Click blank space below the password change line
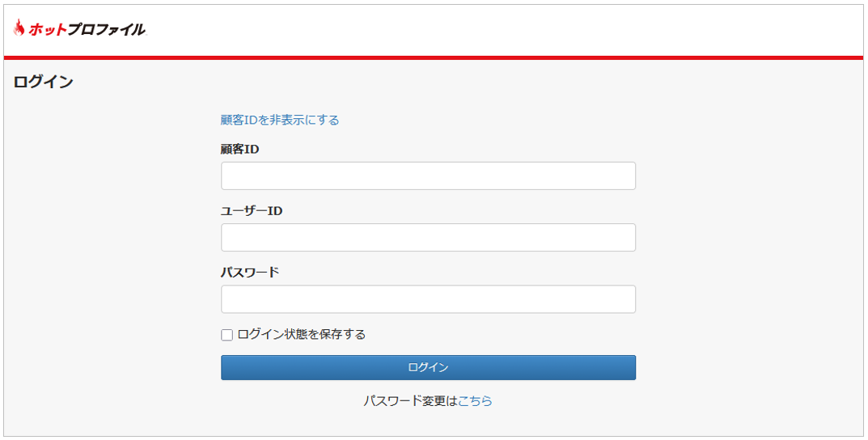Viewport: 868px width, 440px height. pos(428,422)
